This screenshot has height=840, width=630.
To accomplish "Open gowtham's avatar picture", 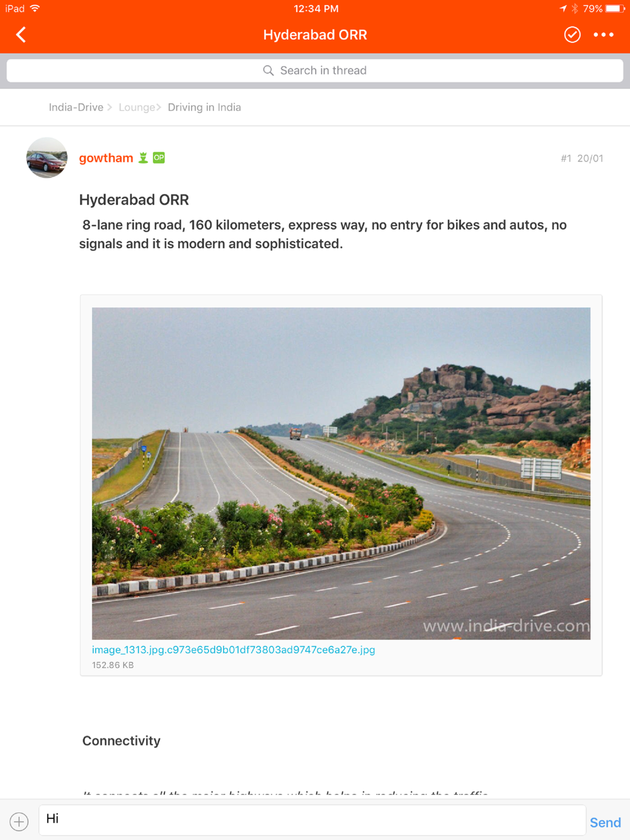I will coord(47,157).
